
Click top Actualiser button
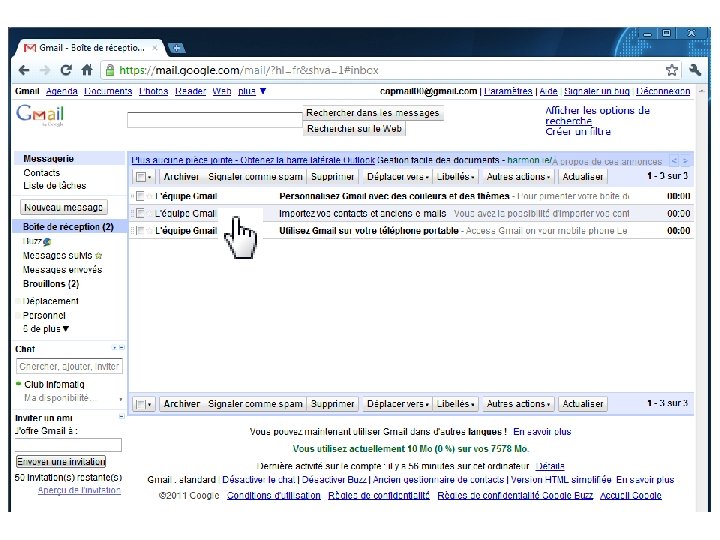tap(583, 177)
